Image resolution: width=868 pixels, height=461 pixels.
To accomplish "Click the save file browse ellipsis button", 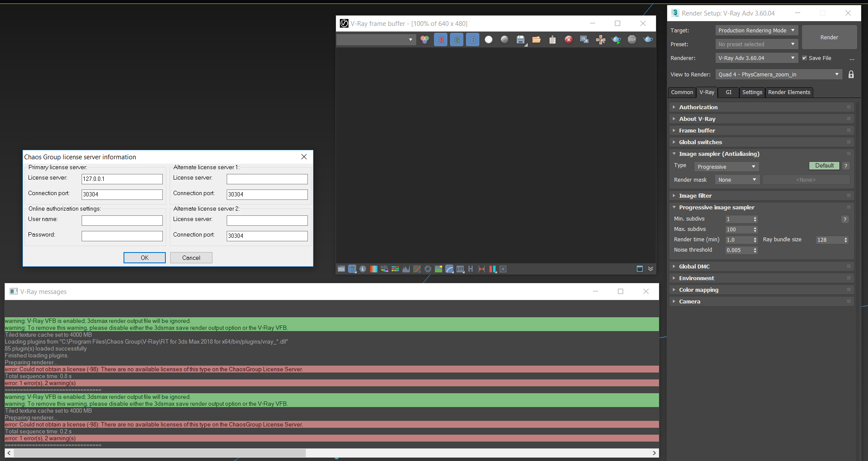I will (852, 58).
